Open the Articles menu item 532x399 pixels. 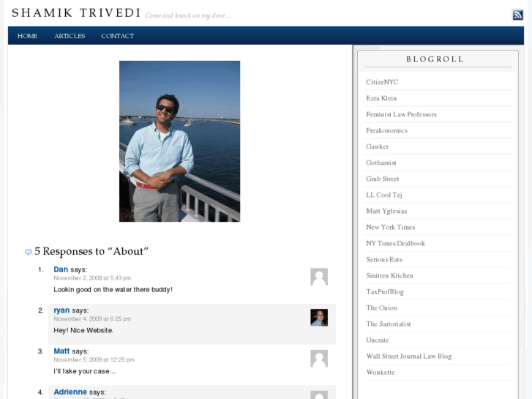70,36
